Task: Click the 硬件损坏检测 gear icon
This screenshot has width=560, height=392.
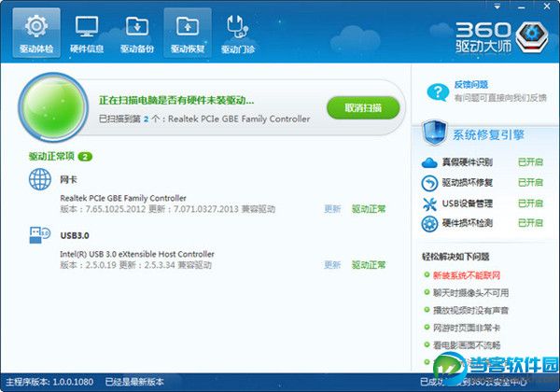Action: 429,224
